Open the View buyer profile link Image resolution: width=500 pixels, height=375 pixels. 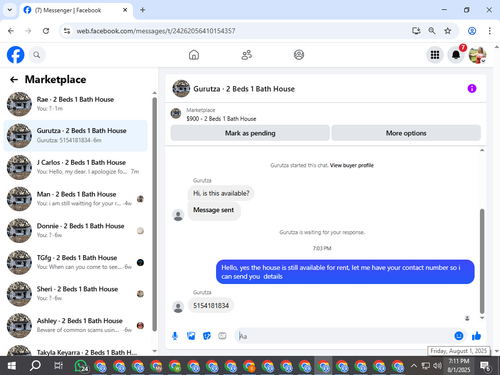[352, 165]
